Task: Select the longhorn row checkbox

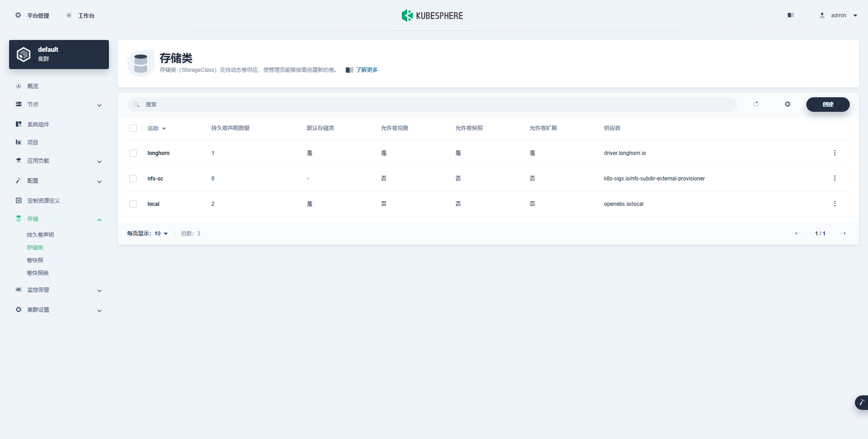Action: pyautogui.click(x=133, y=153)
